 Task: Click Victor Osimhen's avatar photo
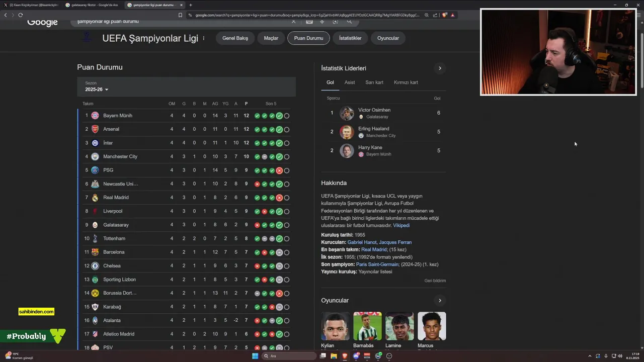(347, 113)
